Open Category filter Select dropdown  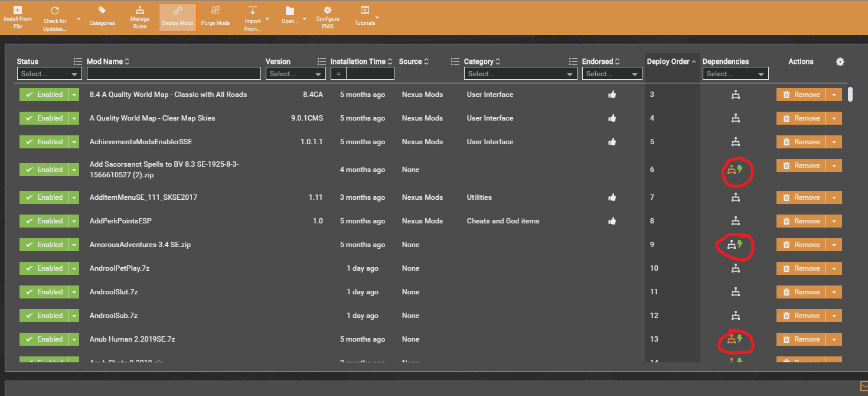[x=521, y=74]
